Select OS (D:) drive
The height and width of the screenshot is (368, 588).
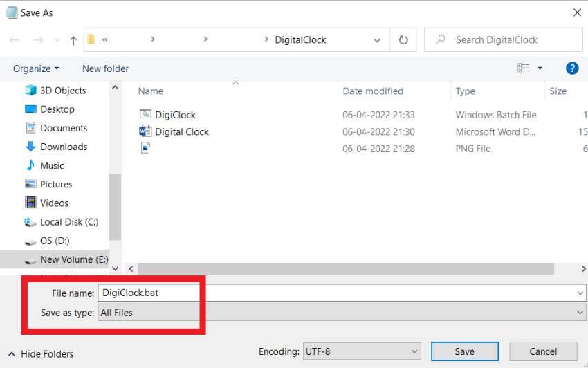(55, 241)
